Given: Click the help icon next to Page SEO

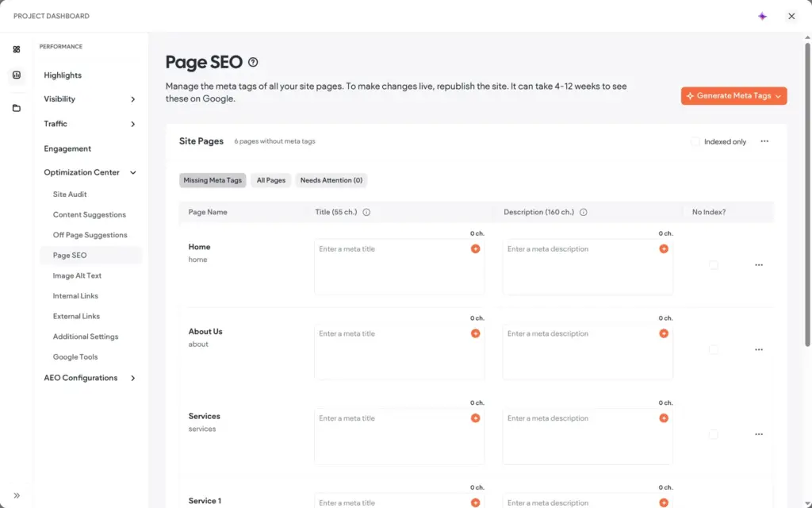Looking at the screenshot, I should click(x=253, y=62).
